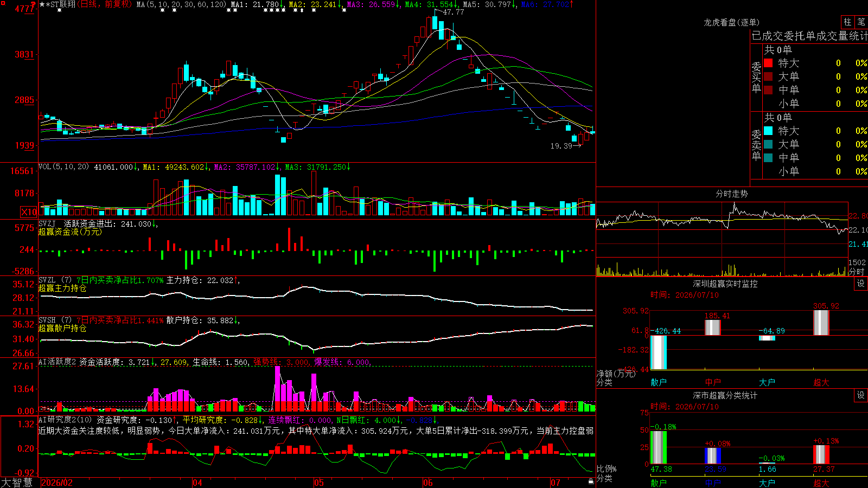The height and width of the screenshot is (488, 868).
Task: Click the MA(5,10,20,30,60,120) indicator parameters
Action: click(181, 4)
